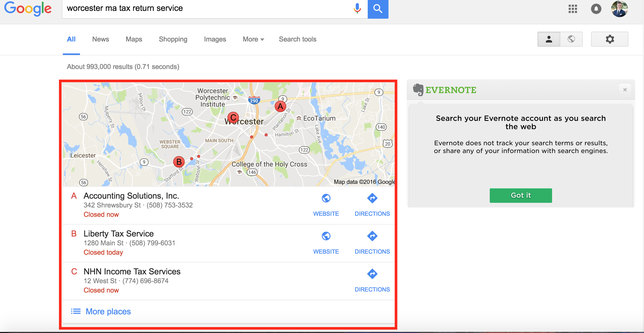Open Liberty Tax Service listing

(119, 234)
